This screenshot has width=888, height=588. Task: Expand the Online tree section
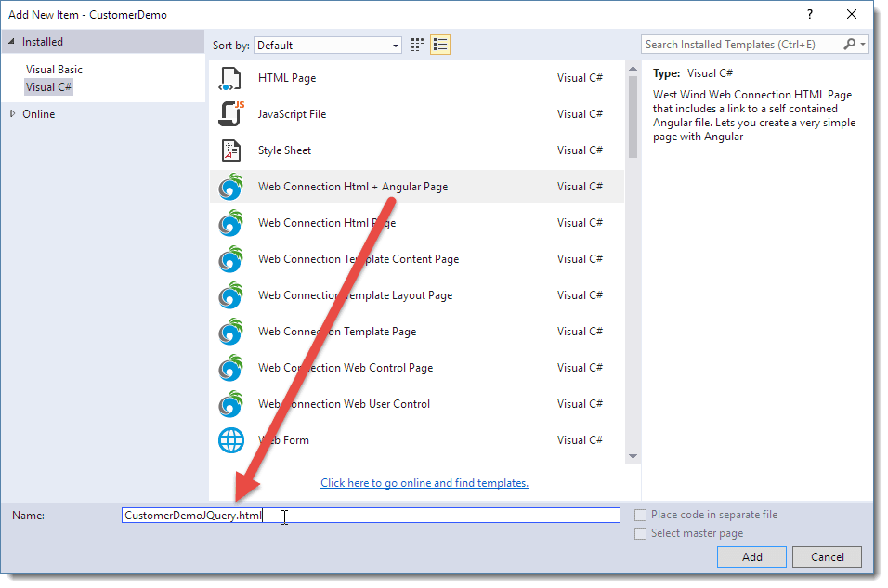point(12,114)
